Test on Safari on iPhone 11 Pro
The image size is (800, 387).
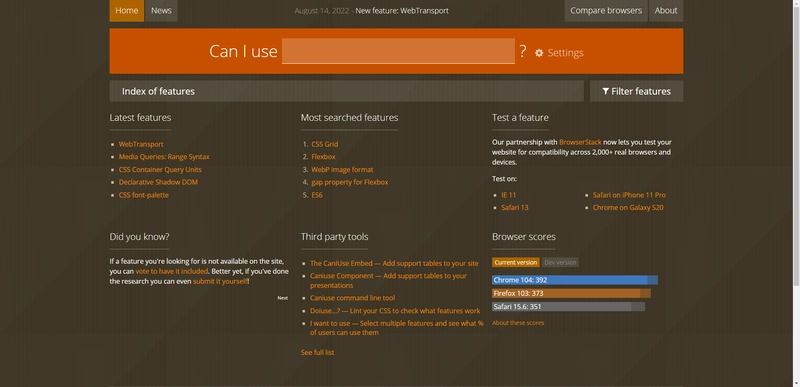click(x=629, y=195)
